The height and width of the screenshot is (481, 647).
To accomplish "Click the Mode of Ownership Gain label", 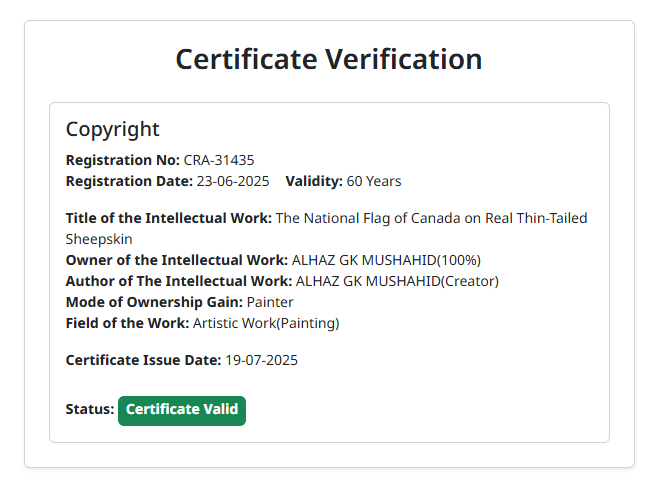I will (154, 302).
